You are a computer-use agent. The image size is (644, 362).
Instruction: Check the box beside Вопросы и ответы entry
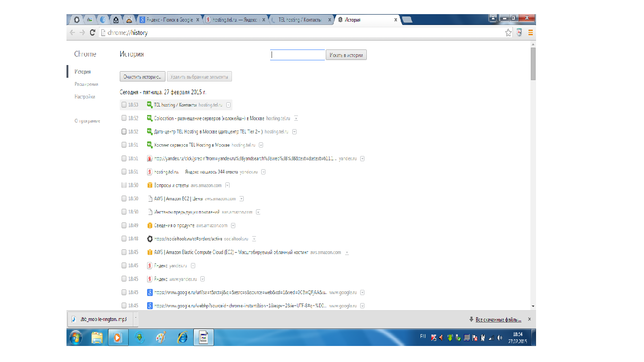coord(124,185)
